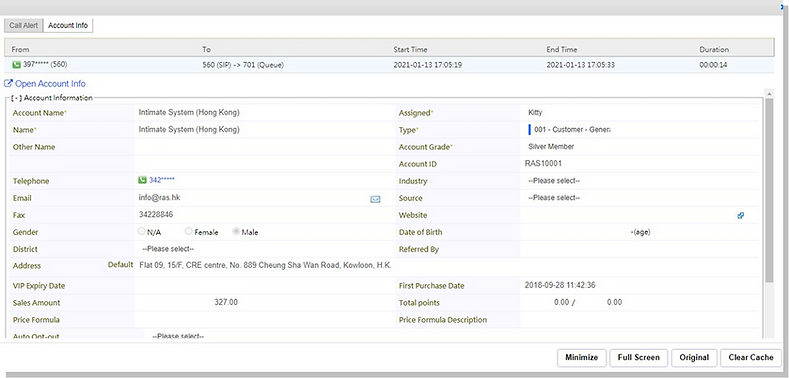
Task: Click the Sales Amount value 327.00
Action: (226, 303)
